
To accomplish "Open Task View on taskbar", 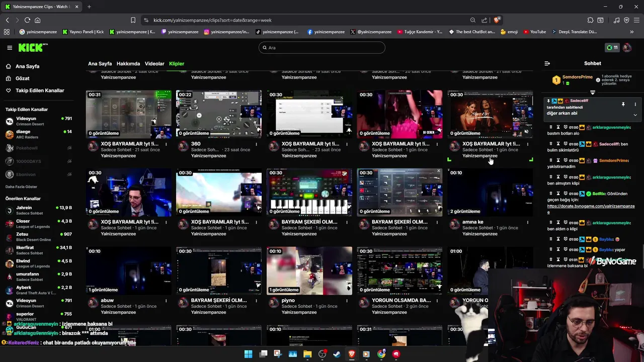I will (x=263, y=354).
